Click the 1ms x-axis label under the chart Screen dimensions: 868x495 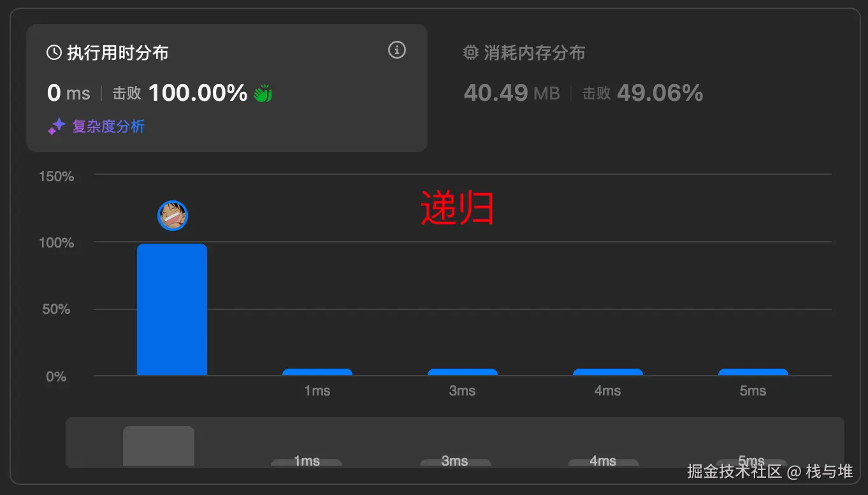tap(317, 390)
